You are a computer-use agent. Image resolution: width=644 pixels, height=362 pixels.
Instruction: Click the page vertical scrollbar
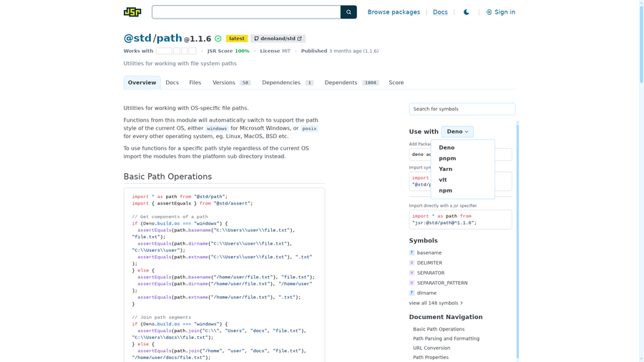click(x=642, y=43)
